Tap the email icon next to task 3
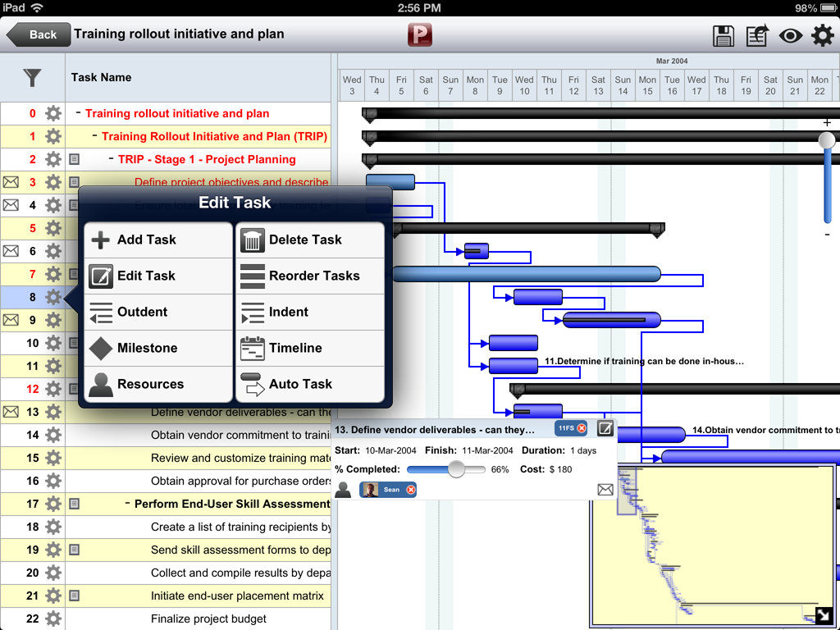 pos(11,182)
